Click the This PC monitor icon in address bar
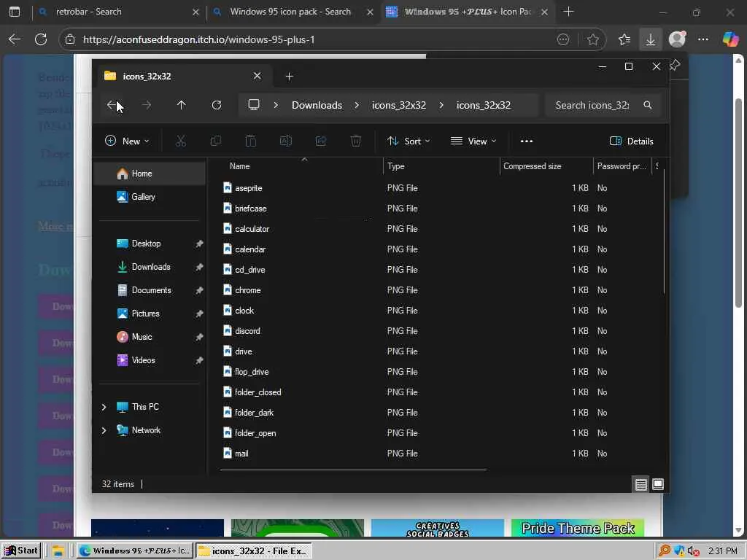This screenshot has width=747, height=560. [254, 105]
